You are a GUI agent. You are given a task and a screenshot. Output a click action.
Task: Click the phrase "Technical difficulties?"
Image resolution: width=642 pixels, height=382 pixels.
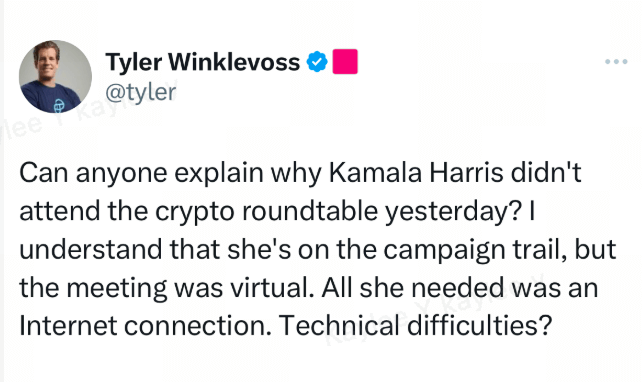(416, 325)
